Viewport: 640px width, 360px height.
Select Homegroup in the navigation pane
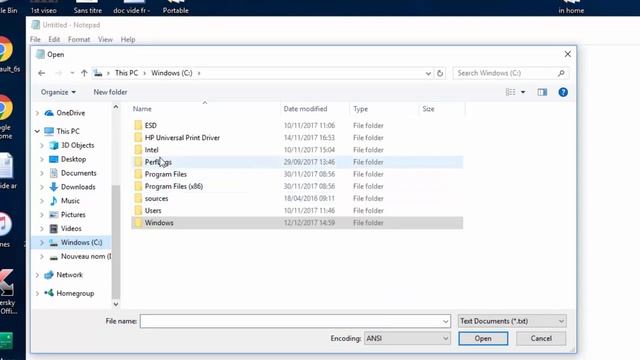tap(75, 293)
